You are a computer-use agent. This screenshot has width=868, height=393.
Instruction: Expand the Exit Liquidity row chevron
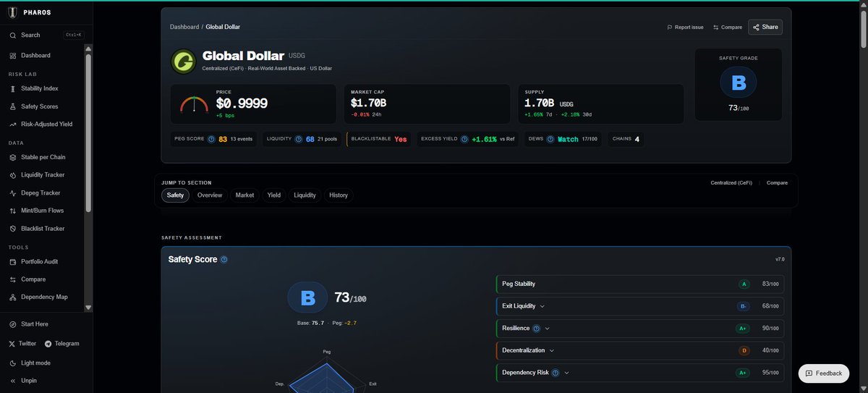pos(542,306)
